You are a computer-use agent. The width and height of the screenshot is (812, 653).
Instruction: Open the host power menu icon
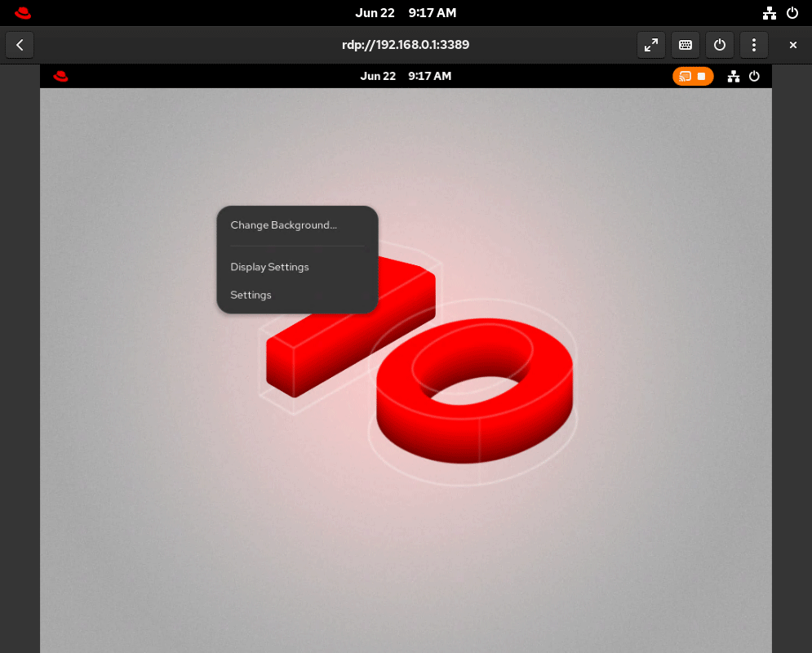pos(792,13)
